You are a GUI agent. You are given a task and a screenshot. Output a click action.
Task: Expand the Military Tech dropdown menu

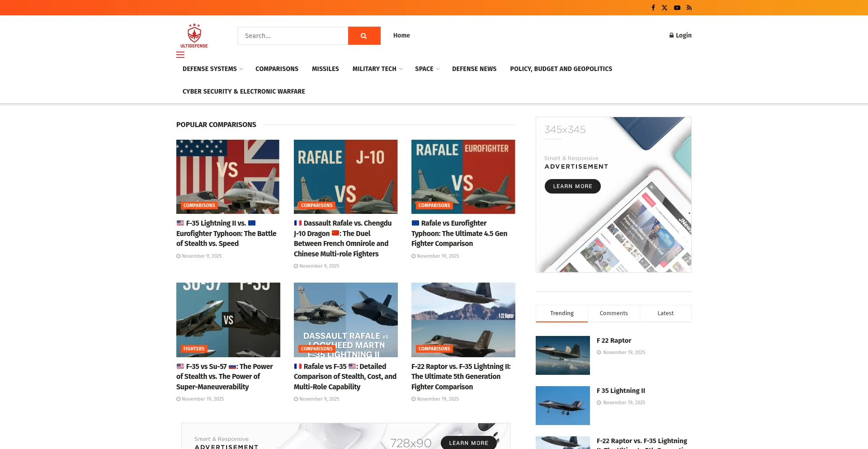point(377,69)
